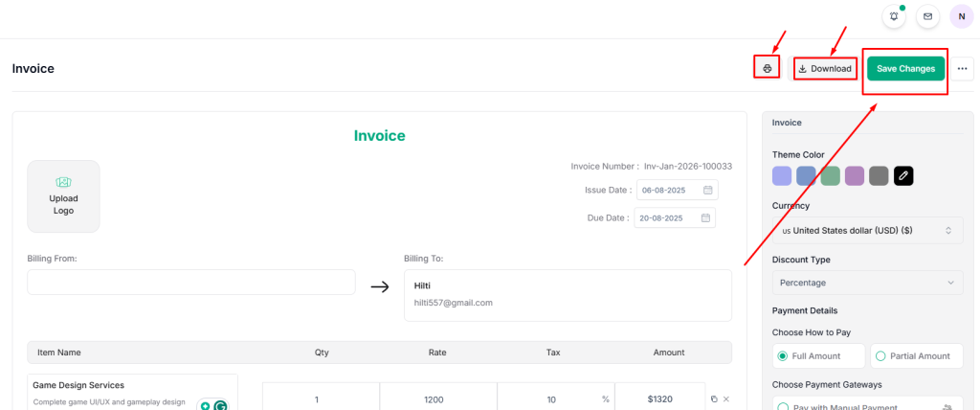Open the Currency dropdown
980x410 pixels.
pyautogui.click(x=867, y=230)
